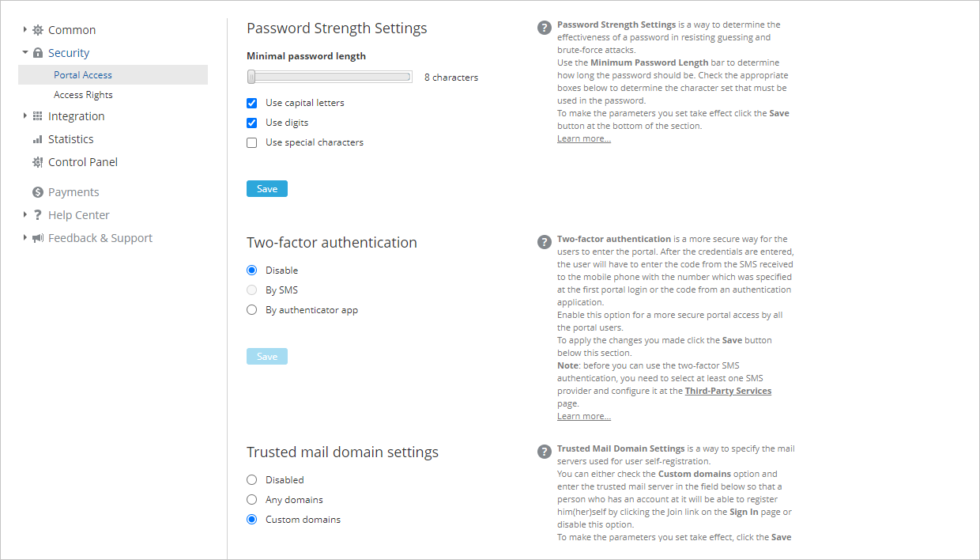Click the Statistics chart icon

(x=36, y=138)
